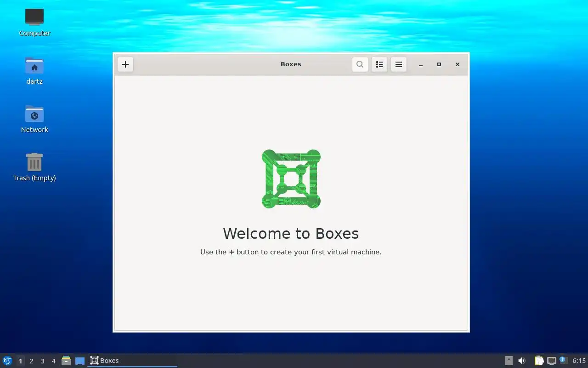This screenshot has width=588, height=368.
Task: Open the file manager from the panel
Action: point(66,361)
